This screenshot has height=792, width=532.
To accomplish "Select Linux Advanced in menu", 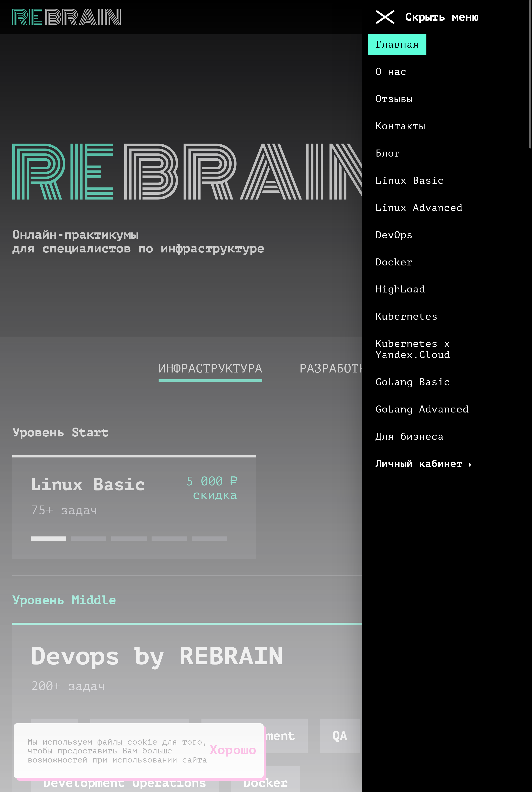I will click(419, 208).
